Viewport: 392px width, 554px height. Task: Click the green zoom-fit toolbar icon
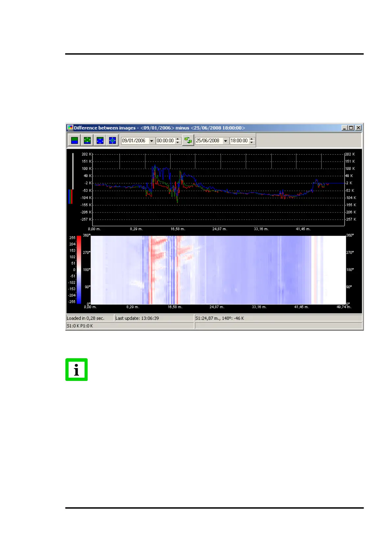tap(87, 140)
